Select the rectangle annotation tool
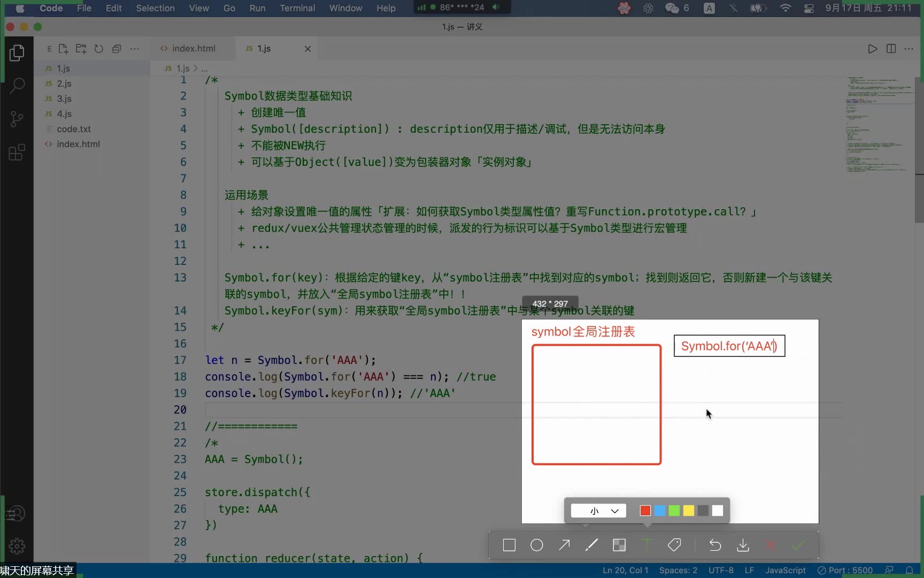This screenshot has width=924, height=578. tap(509, 545)
